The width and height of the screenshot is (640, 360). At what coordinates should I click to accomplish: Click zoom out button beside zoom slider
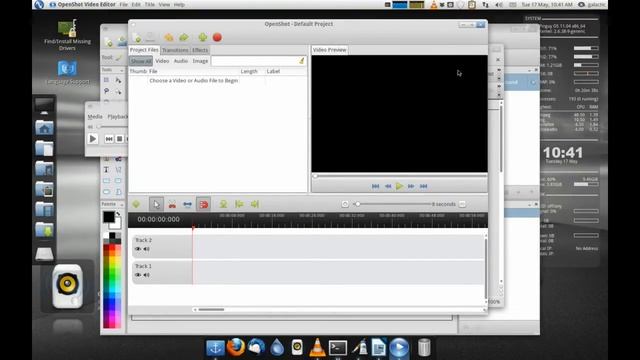coord(345,204)
